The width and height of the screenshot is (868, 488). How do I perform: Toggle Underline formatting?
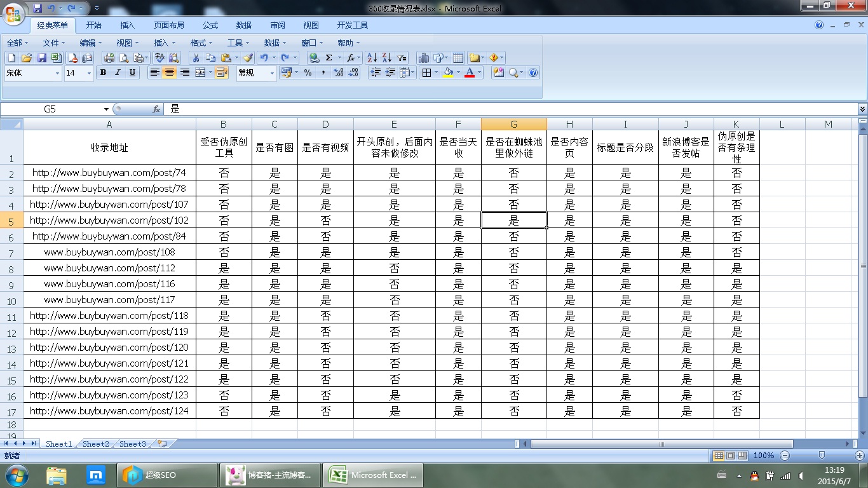132,73
